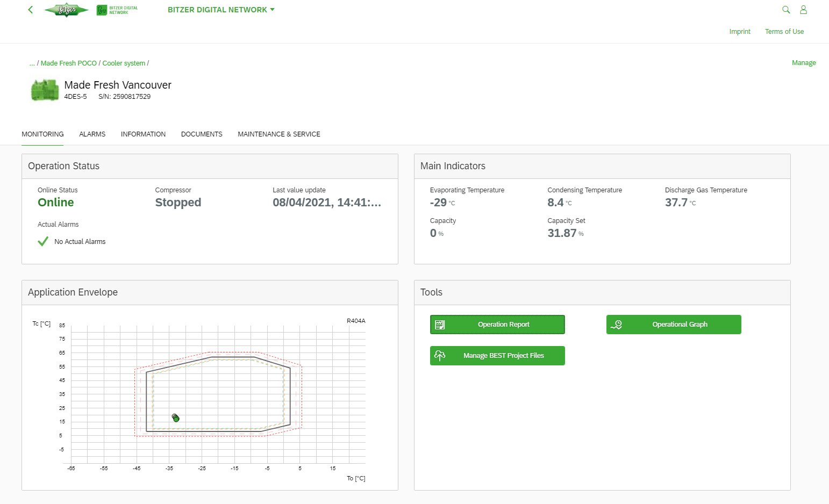This screenshot has width=829, height=504.
Task: Click the Made Fresh Vancouver title
Action: (118, 85)
